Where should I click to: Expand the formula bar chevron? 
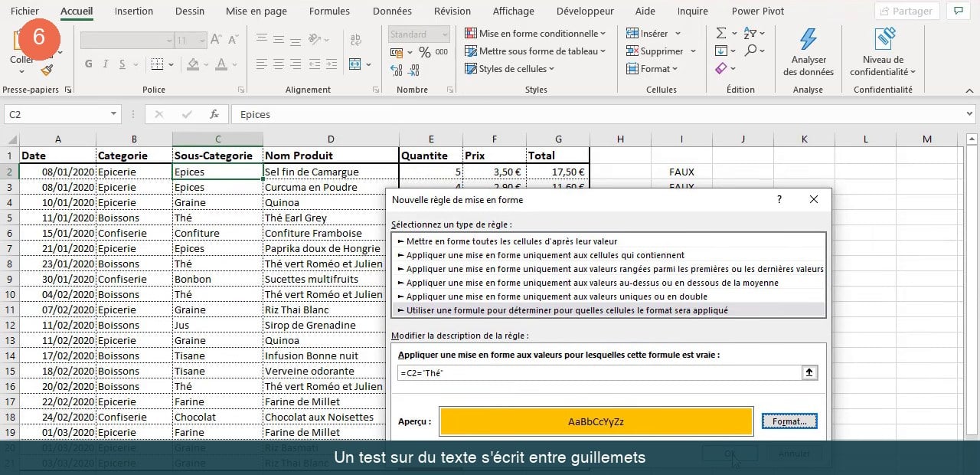pyautogui.click(x=969, y=114)
